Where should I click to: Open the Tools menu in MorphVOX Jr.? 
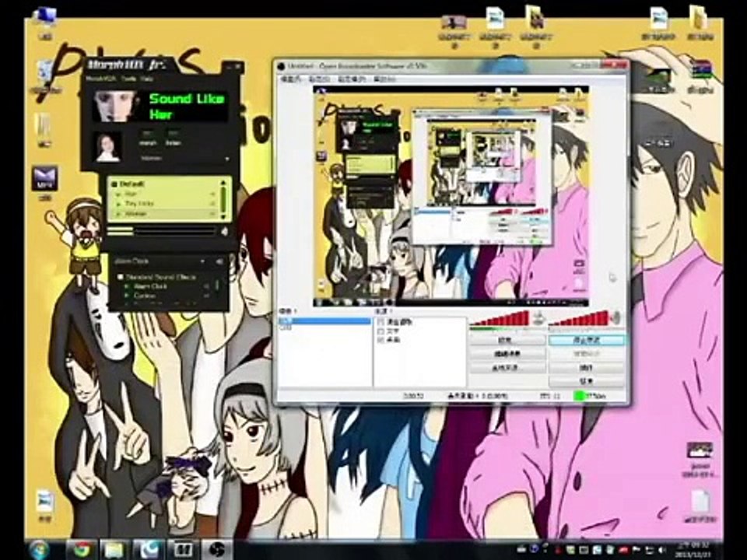(x=128, y=79)
